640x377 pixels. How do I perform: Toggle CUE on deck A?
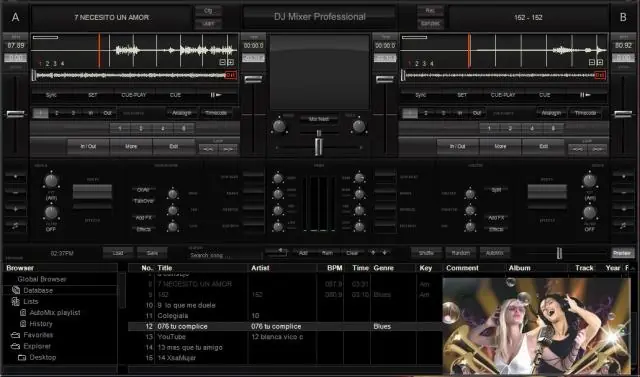pyautogui.click(x=175, y=95)
